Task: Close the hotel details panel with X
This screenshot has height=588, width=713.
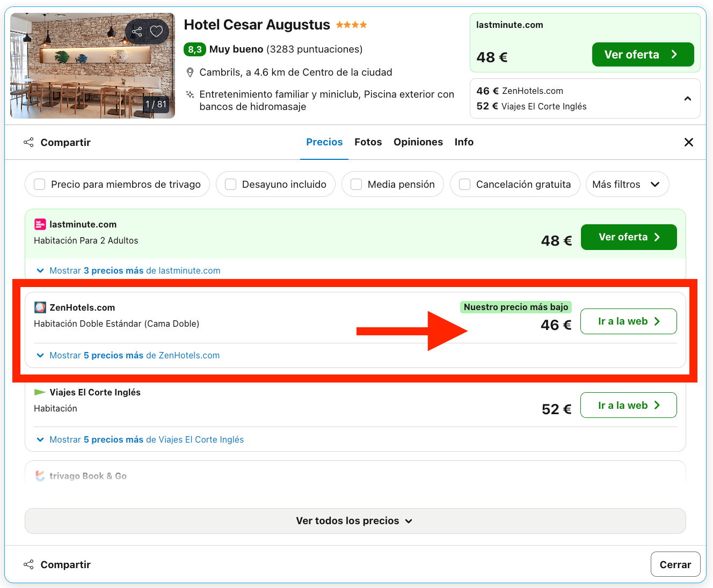Action: 689,142
